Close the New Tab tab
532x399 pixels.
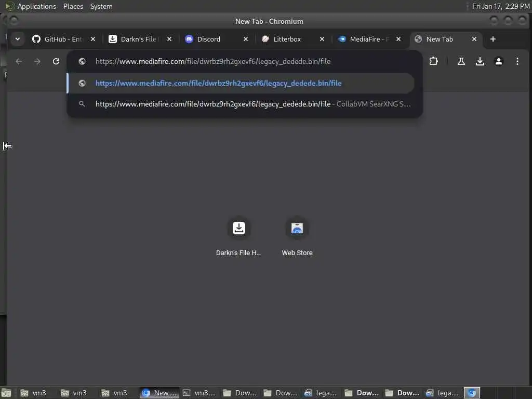[x=474, y=39]
